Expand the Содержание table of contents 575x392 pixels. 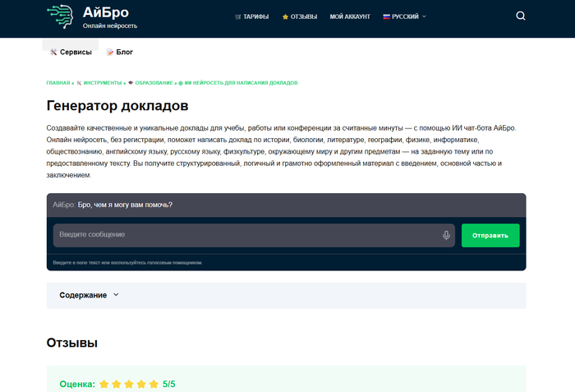(90, 295)
